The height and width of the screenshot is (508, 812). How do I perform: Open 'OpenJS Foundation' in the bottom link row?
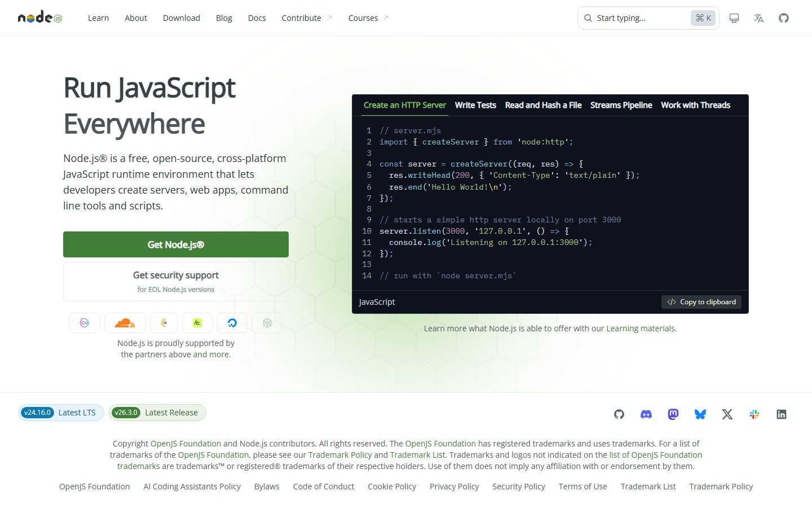(95, 487)
